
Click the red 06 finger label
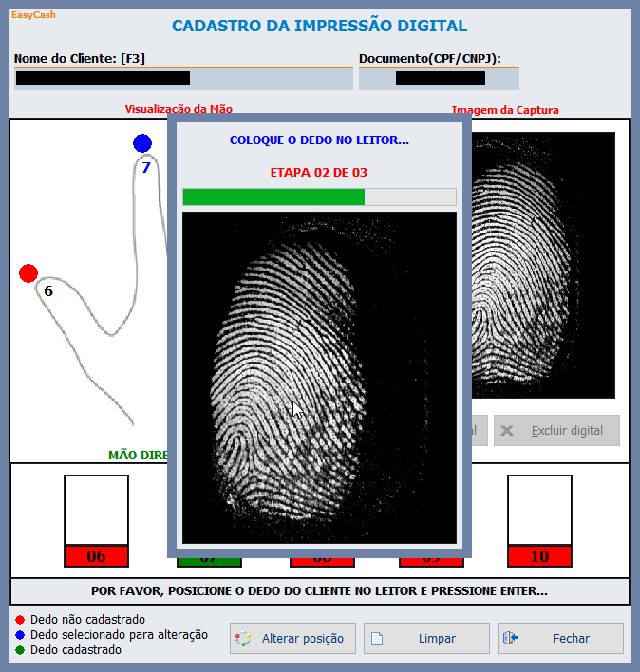(x=96, y=556)
